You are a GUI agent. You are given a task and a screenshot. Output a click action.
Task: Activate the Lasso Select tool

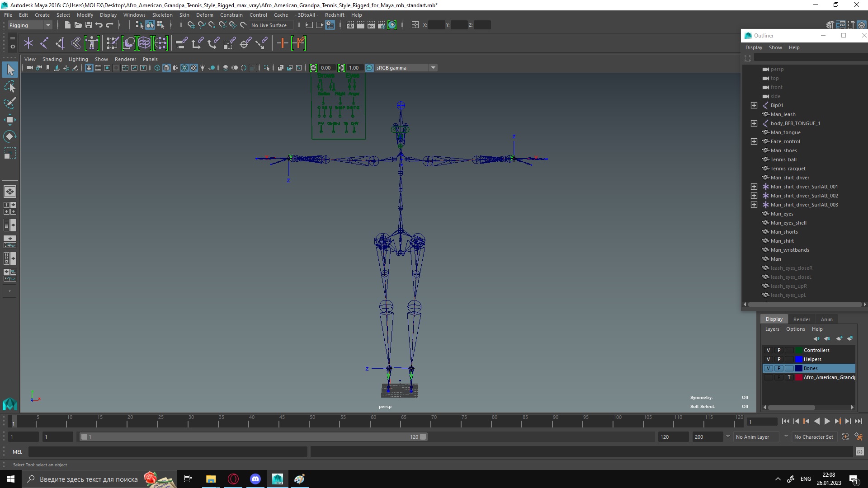[x=10, y=86]
